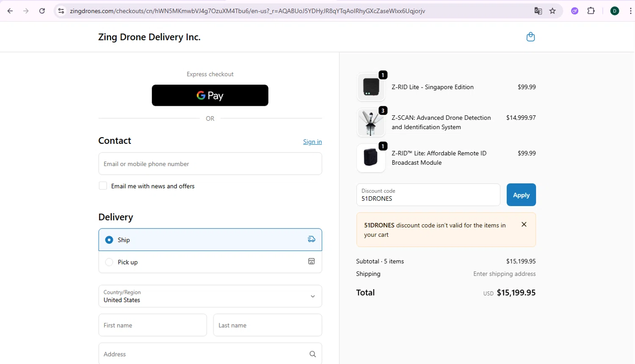Click the $15,199.95 total amount
The image size is (635, 364).
(516, 292)
